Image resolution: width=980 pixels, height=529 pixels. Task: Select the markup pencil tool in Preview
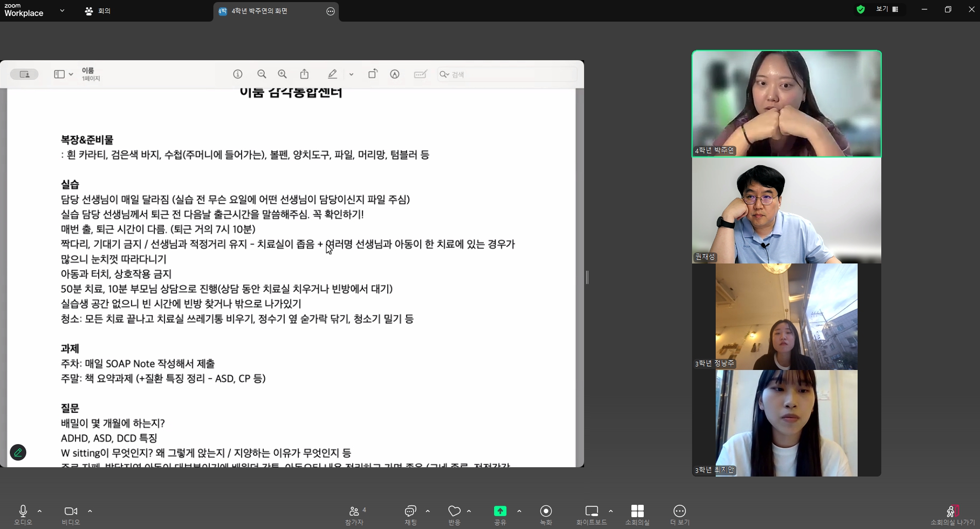(332, 74)
